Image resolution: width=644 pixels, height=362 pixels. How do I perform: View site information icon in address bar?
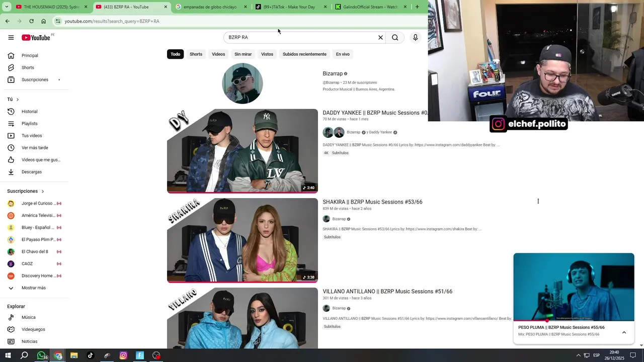58,21
